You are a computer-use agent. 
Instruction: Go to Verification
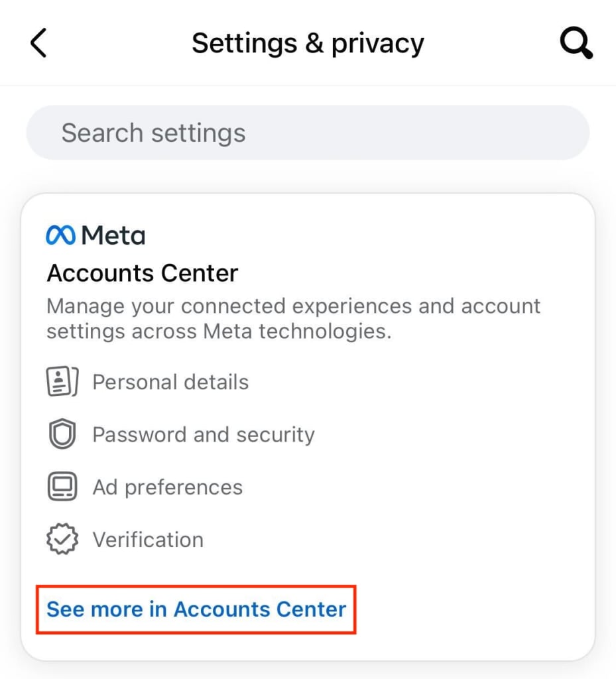(148, 540)
